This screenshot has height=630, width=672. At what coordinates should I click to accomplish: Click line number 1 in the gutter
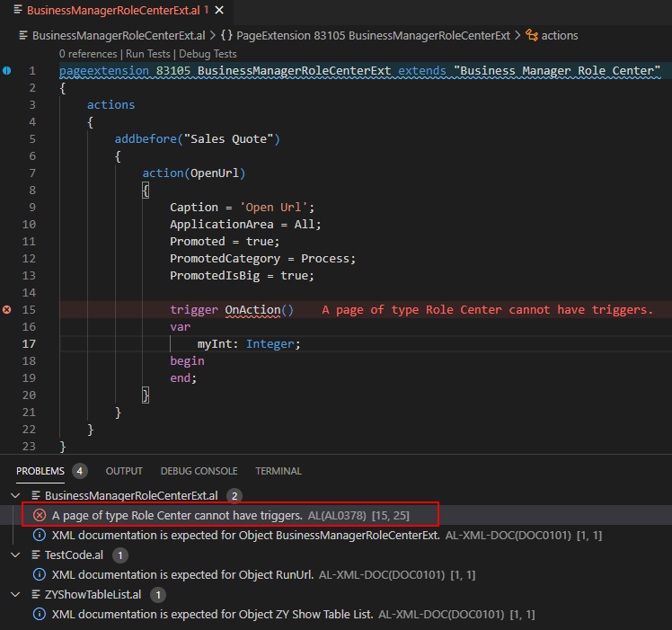(32, 71)
